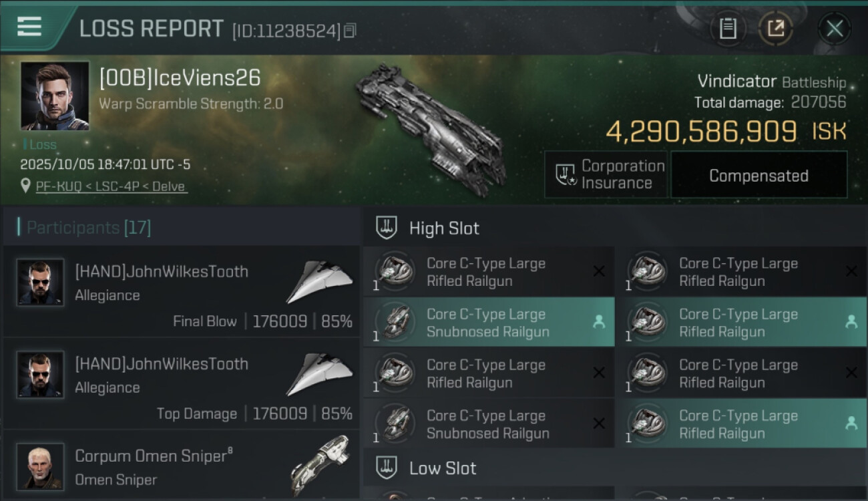The width and height of the screenshot is (868, 501).
Task: Click the share/export report icon
Action: pyautogui.click(x=775, y=29)
